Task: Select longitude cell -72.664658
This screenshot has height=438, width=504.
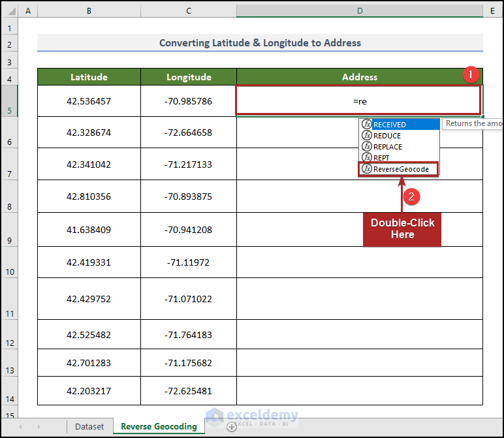Action: (x=189, y=133)
